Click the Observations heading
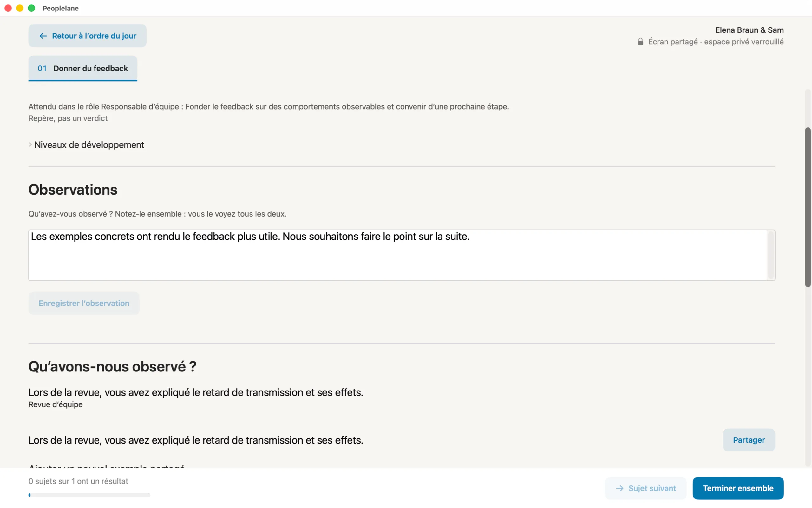 (x=73, y=190)
